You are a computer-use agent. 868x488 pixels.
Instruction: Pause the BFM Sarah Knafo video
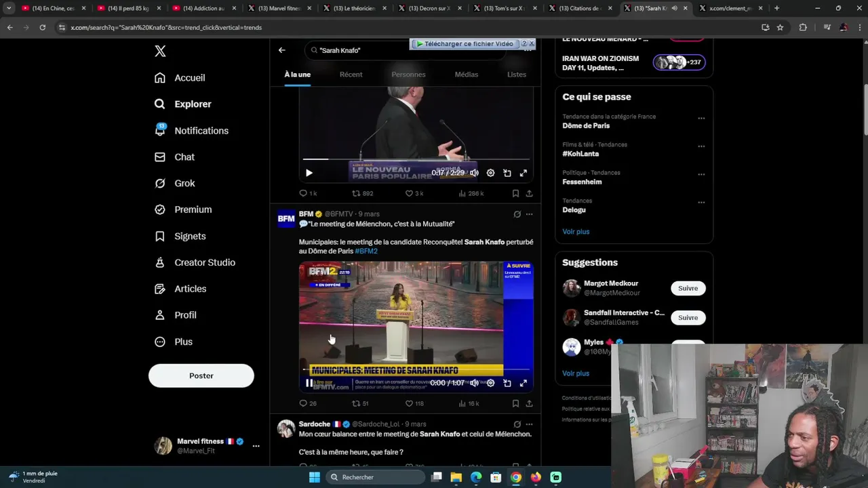[x=309, y=383]
